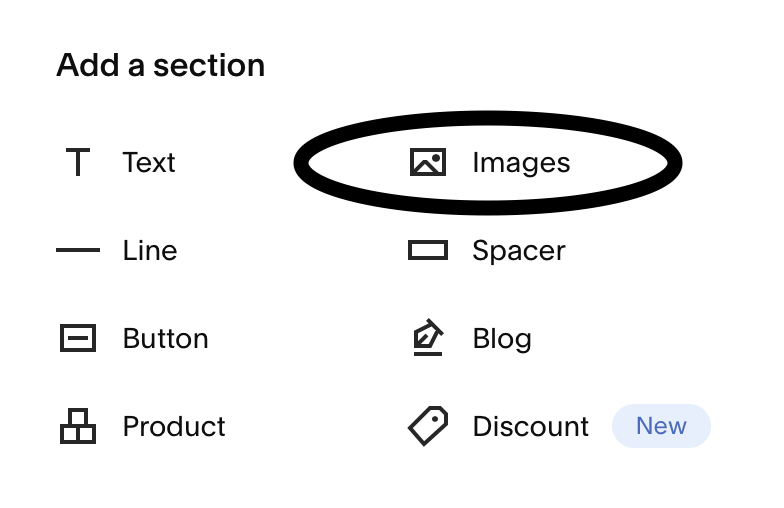The width and height of the screenshot is (784, 508).
Task: Add a Blog section
Action: pyautogui.click(x=472, y=338)
